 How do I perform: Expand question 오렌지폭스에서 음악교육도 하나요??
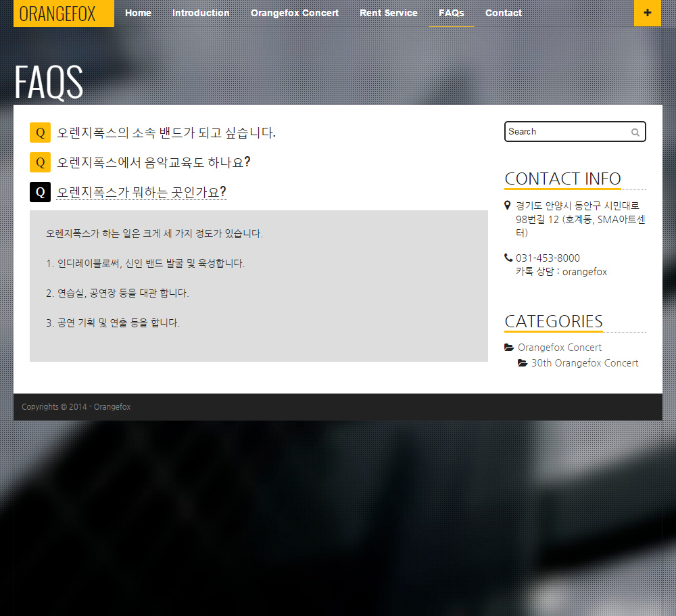click(x=153, y=162)
